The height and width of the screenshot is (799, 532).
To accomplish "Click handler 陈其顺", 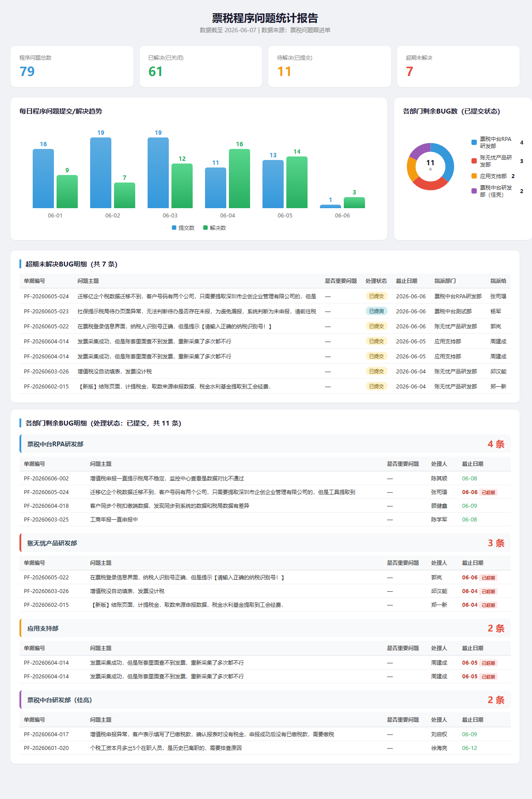I will pyautogui.click(x=439, y=479).
